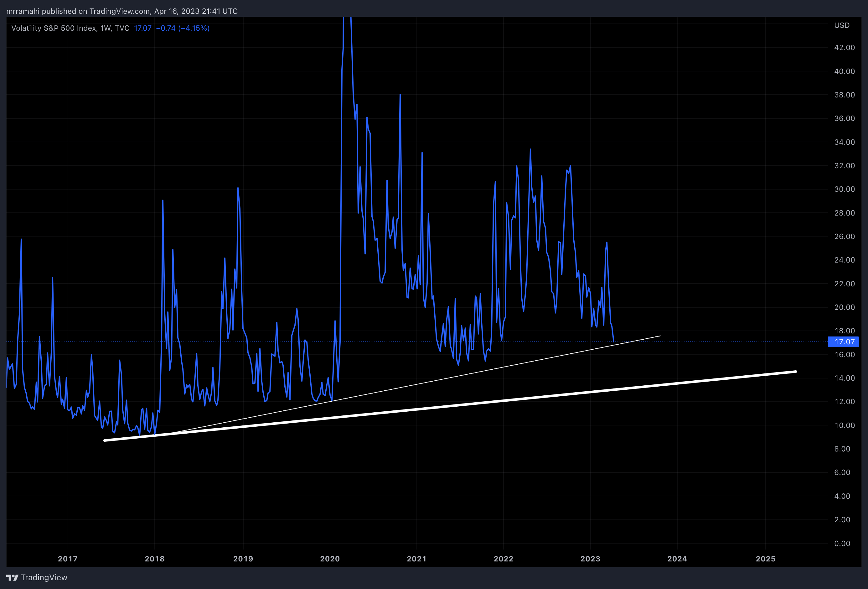Click the 2020 label on time axis
The height and width of the screenshot is (589, 868).
(330, 559)
